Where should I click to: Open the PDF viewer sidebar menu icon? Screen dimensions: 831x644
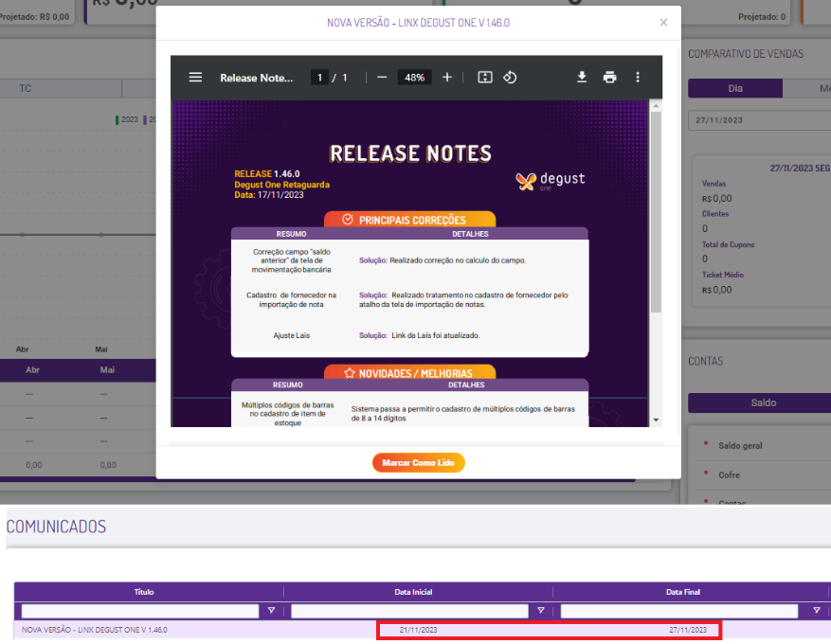195,78
